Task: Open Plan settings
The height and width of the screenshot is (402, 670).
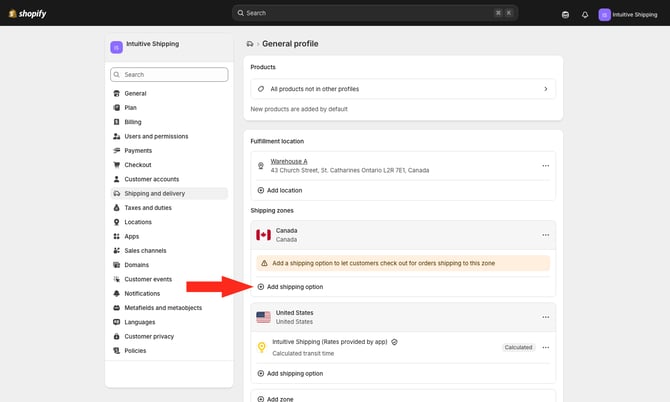Action: [x=169, y=108]
